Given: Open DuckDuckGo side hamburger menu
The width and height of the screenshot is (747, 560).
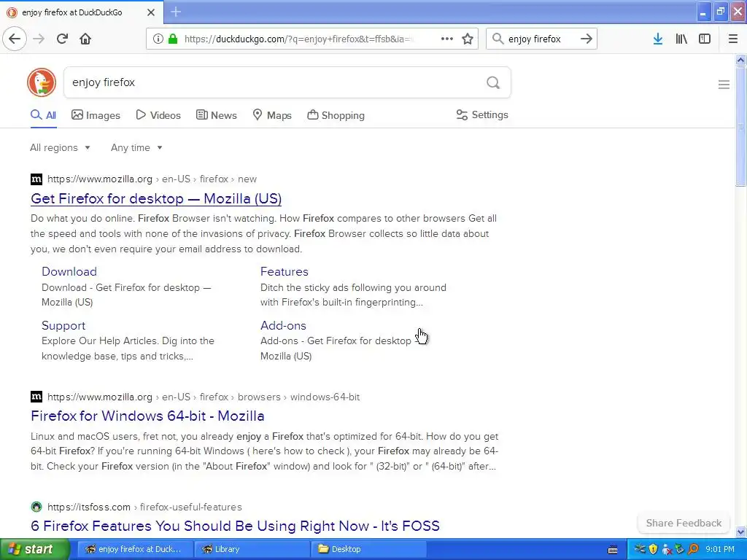Looking at the screenshot, I should click(724, 85).
